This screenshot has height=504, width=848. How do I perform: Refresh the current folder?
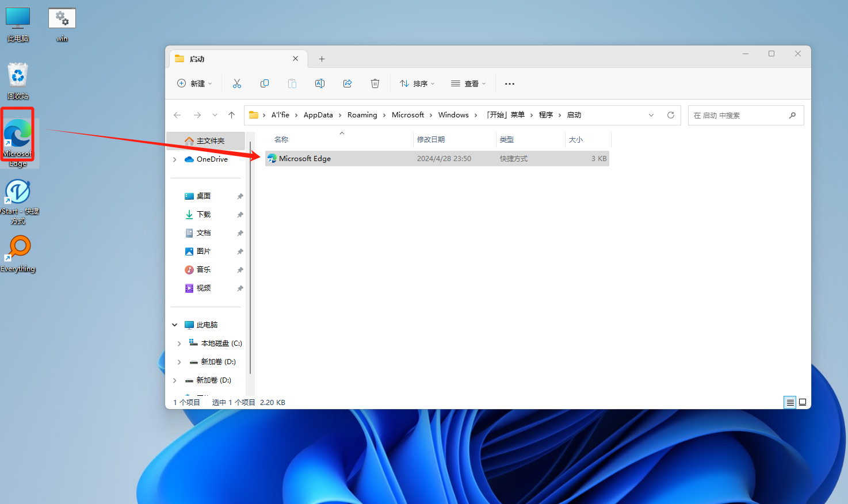coord(671,115)
